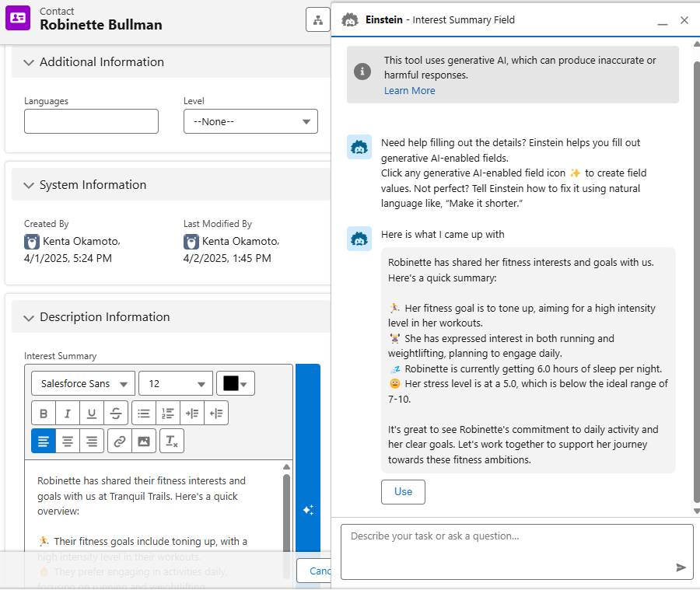Align text to the left

(x=44, y=441)
